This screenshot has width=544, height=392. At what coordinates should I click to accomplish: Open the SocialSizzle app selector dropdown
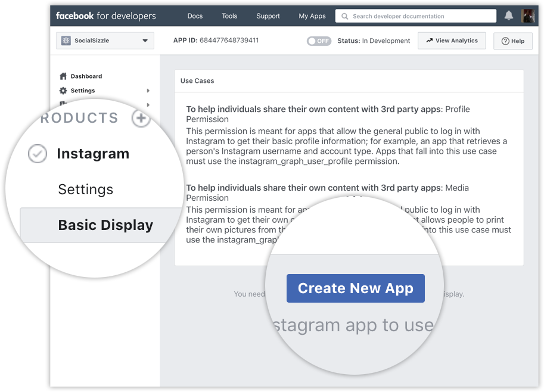coord(144,41)
